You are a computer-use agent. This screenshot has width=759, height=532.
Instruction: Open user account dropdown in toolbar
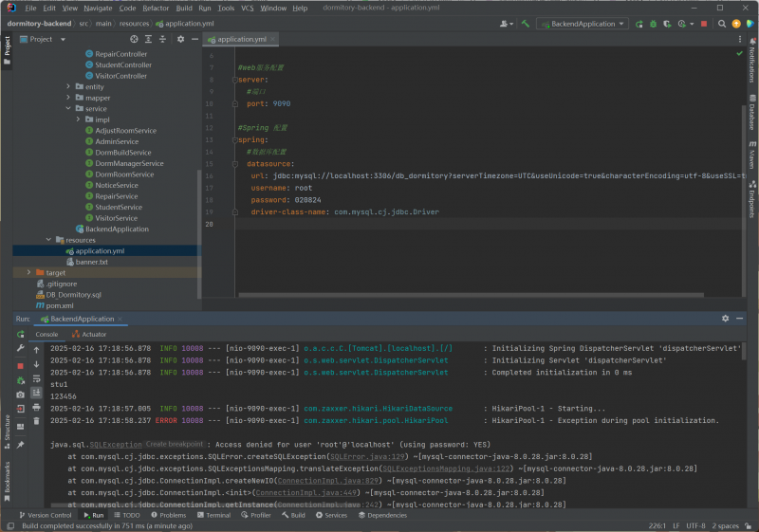click(x=507, y=24)
